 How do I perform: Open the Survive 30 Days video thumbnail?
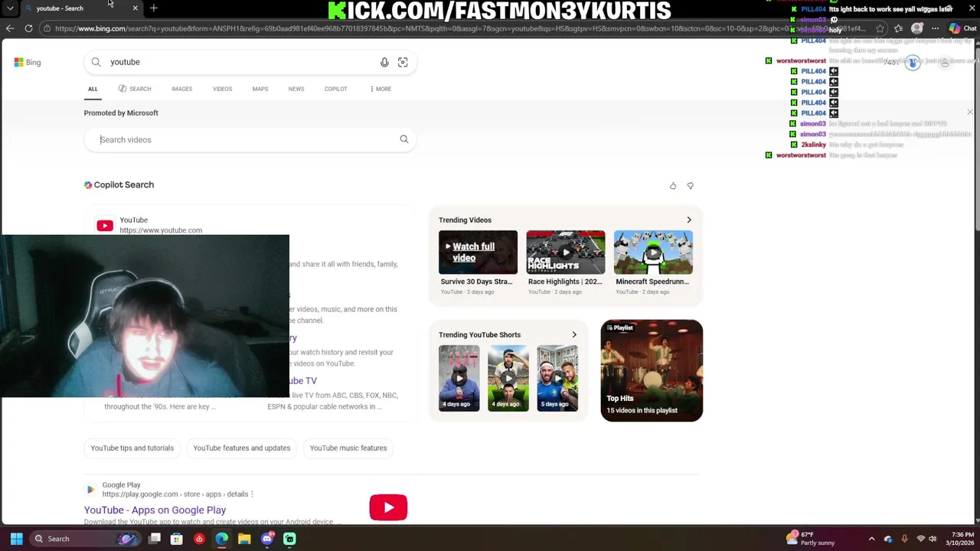(x=478, y=252)
